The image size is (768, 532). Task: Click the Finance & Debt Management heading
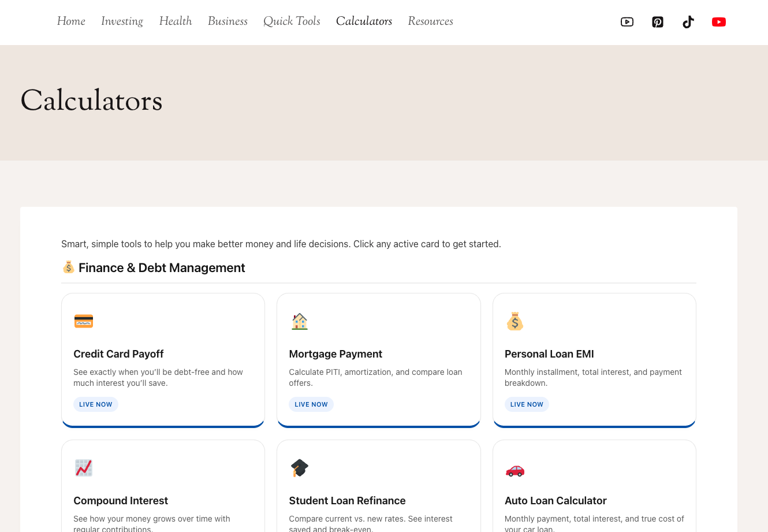pos(162,267)
